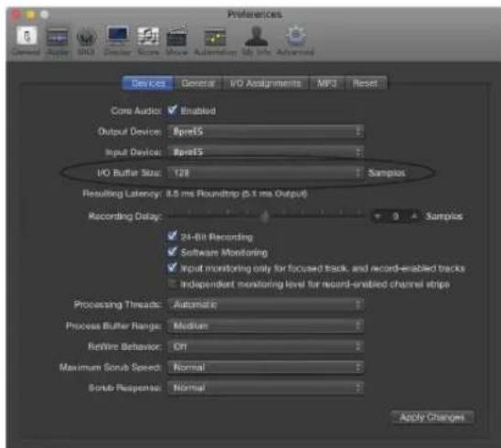Open the Output Device dropdown

pyautogui.click(x=265, y=132)
